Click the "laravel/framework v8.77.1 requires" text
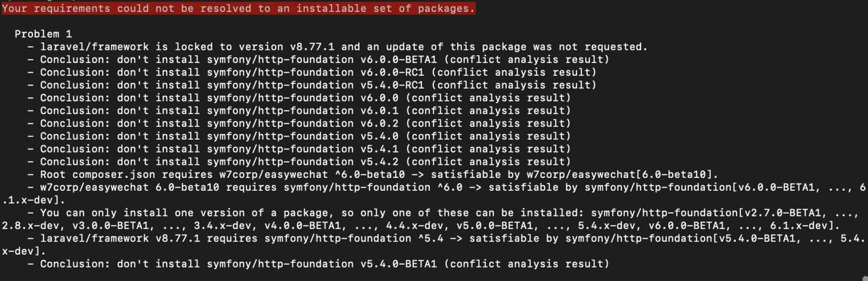This screenshot has height=281, width=868. (x=151, y=238)
